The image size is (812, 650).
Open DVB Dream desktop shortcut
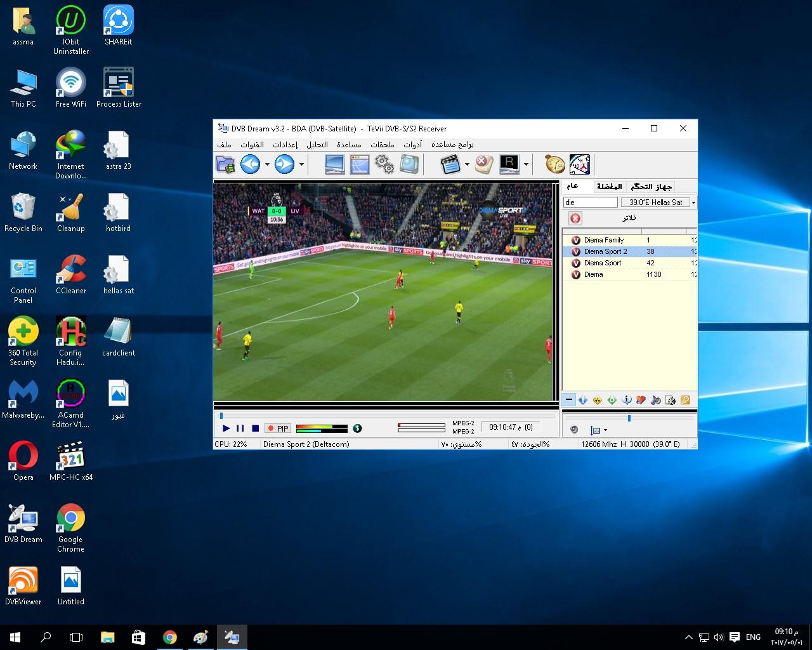click(x=23, y=524)
